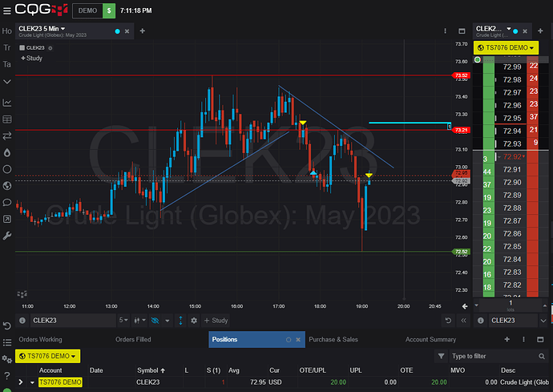Sort by the Symbol column header
The height and width of the screenshot is (392, 553).
coord(151,370)
